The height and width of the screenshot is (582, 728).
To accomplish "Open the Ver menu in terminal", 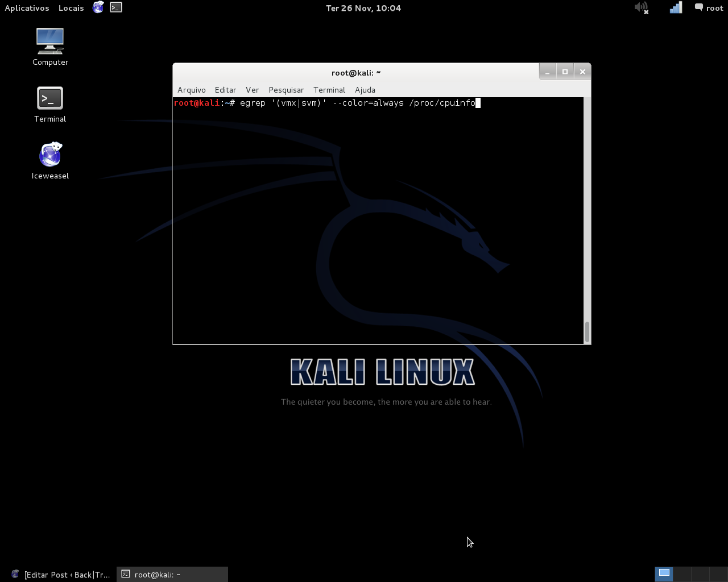I will (252, 90).
